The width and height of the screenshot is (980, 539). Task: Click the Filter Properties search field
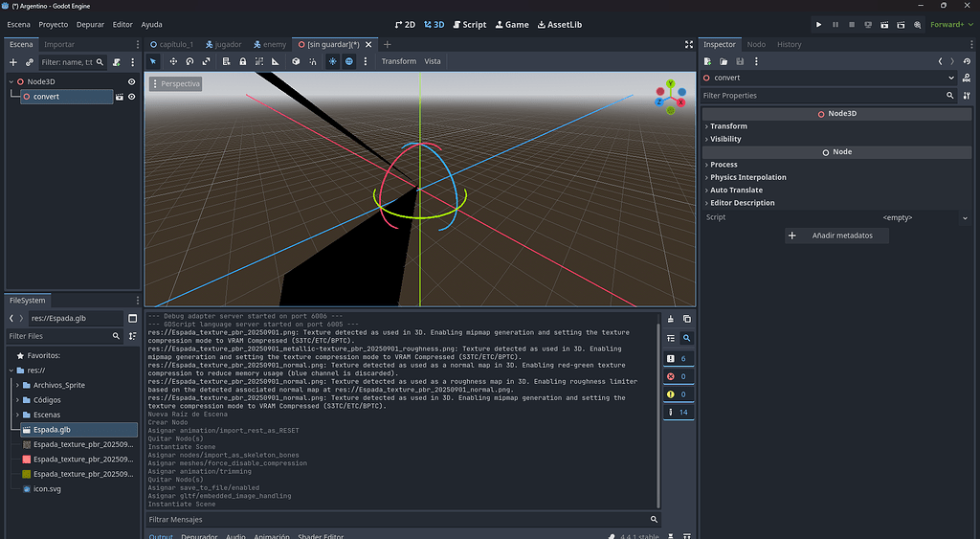[x=829, y=96]
